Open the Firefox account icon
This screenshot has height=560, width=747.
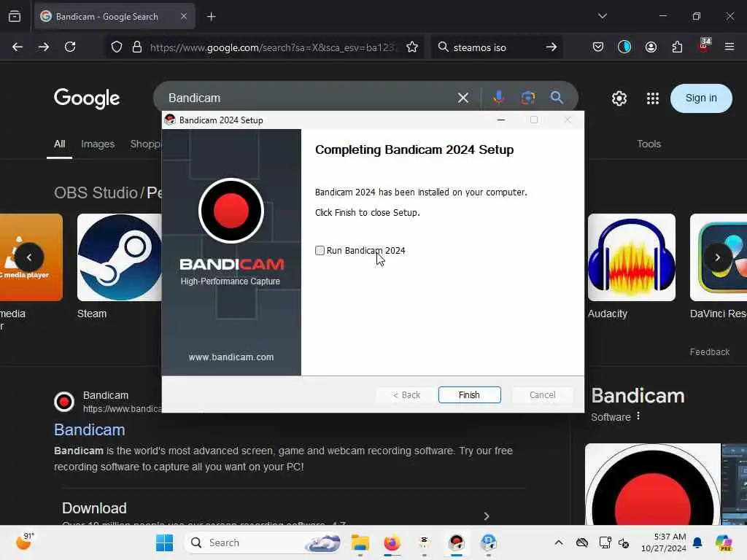pyautogui.click(x=651, y=47)
